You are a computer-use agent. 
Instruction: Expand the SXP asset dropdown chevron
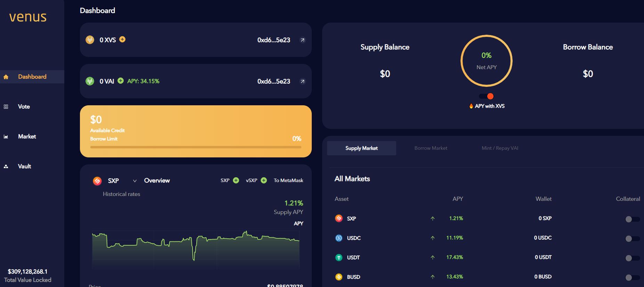tap(135, 181)
